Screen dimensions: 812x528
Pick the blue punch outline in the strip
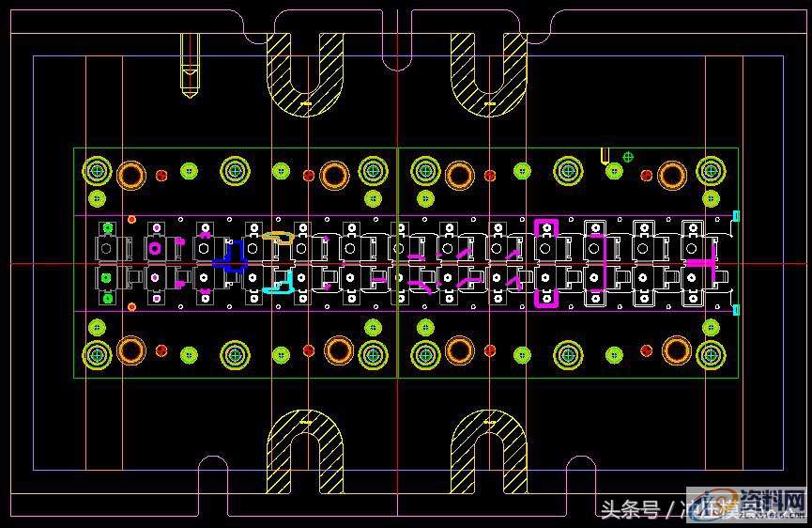tap(230, 256)
